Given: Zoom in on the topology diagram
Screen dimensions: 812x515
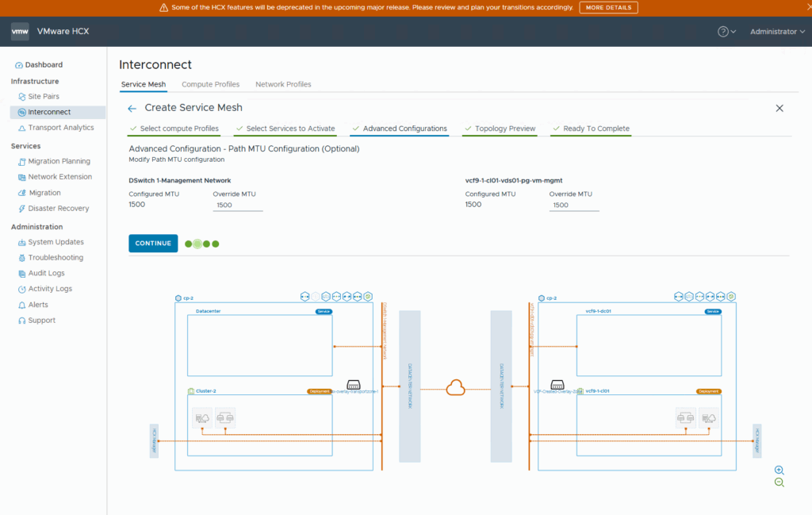Looking at the screenshot, I should 779,470.
